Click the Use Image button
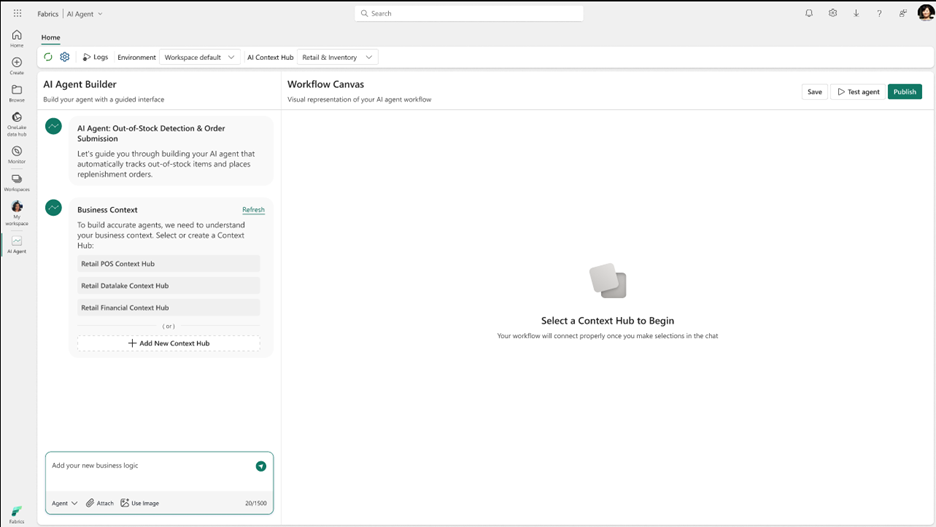This screenshot has height=527, width=936. [x=140, y=503]
